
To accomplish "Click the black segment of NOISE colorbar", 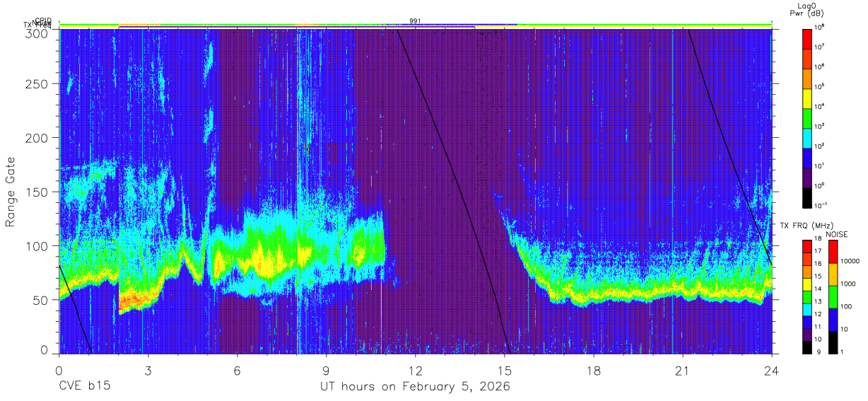I will pos(833,342).
